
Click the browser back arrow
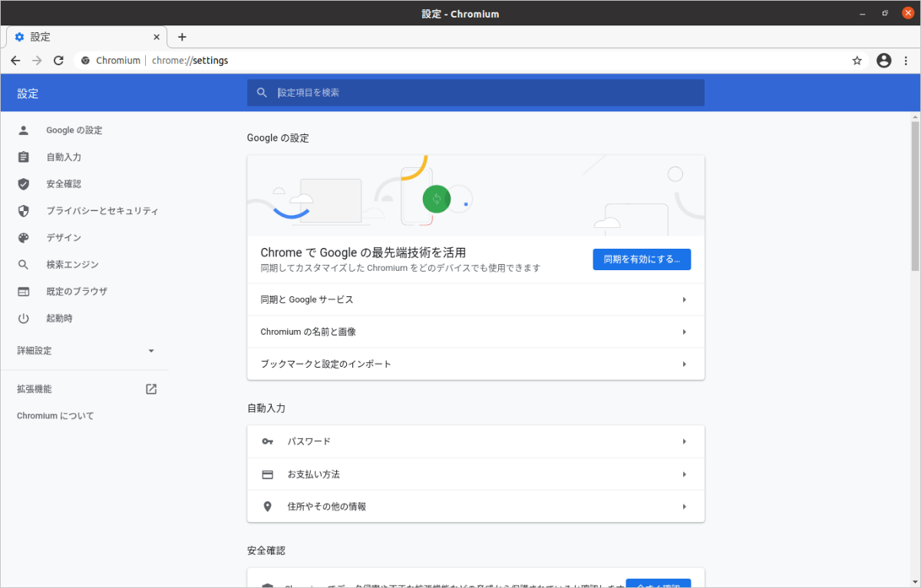coord(15,61)
